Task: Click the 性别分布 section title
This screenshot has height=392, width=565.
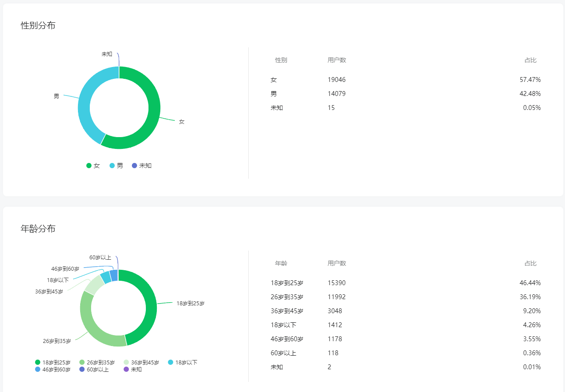Action: tap(38, 25)
